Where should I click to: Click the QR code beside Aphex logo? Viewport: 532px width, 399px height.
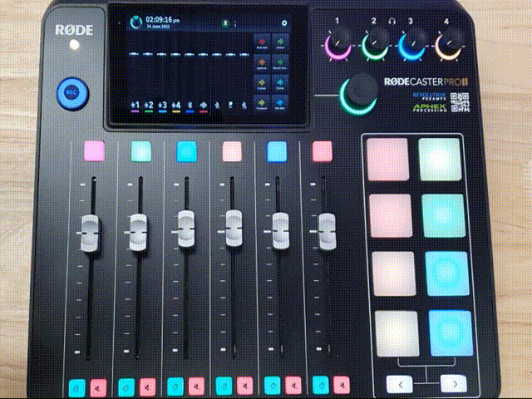(x=460, y=102)
